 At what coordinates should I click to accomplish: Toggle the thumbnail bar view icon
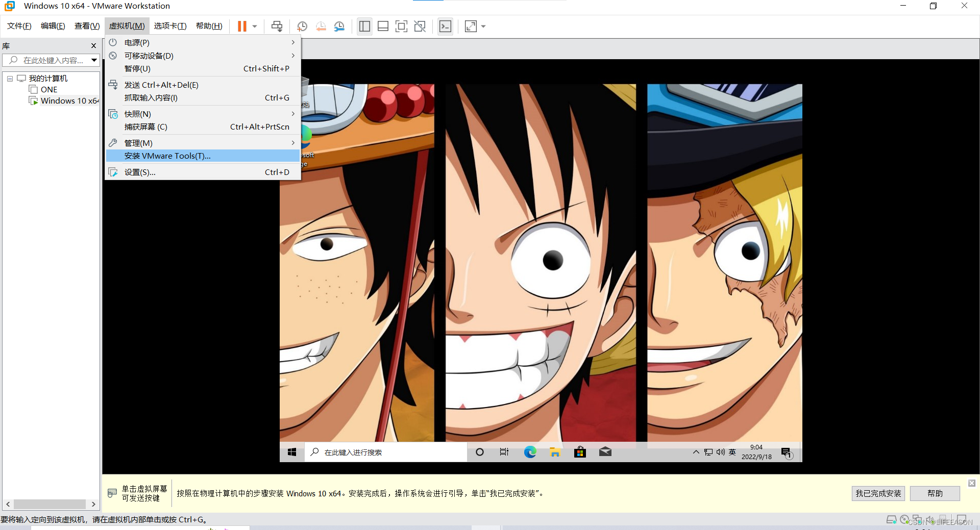tap(383, 26)
